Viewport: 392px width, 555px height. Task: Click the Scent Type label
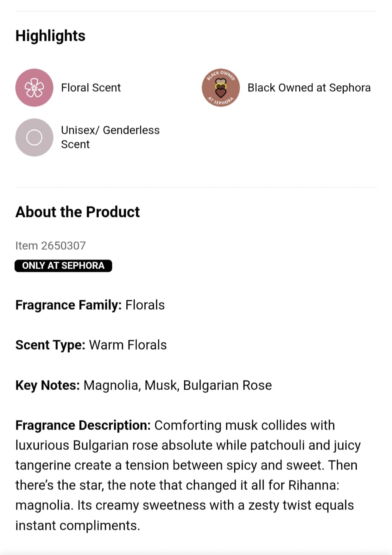click(x=50, y=345)
